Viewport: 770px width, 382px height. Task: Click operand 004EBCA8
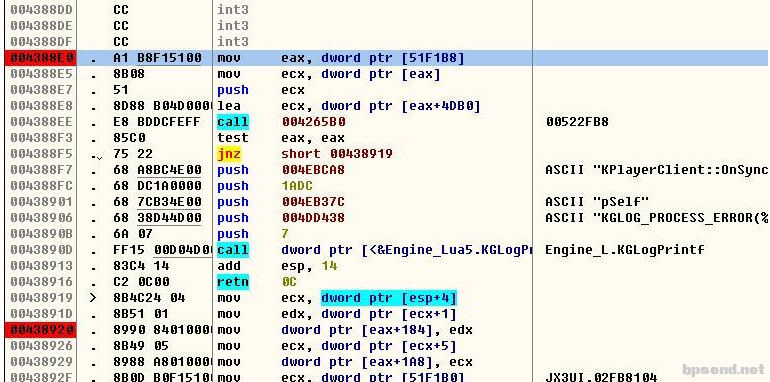(x=313, y=170)
